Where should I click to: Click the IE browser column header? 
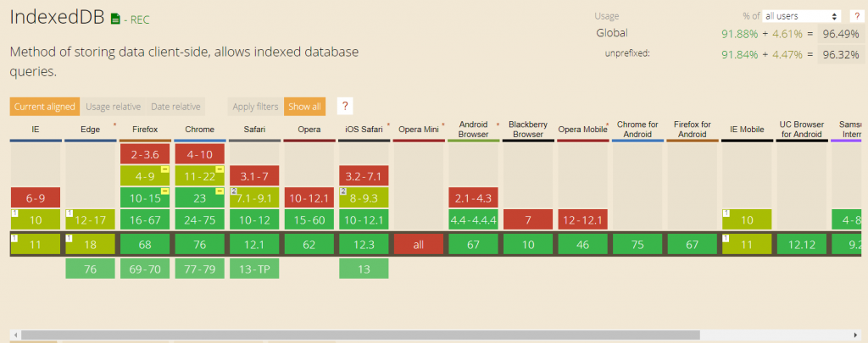(36, 130)
